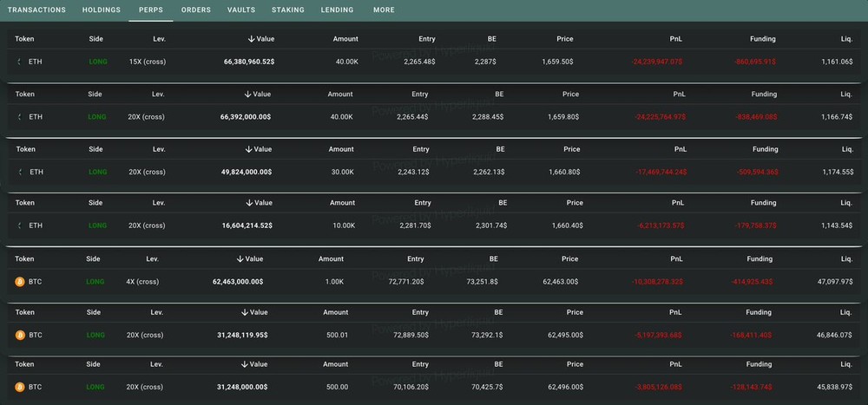Viewport: 868px width, 405px height.
Task: Click the funding -179,758.37$
Action: click(x=756, y=225)
